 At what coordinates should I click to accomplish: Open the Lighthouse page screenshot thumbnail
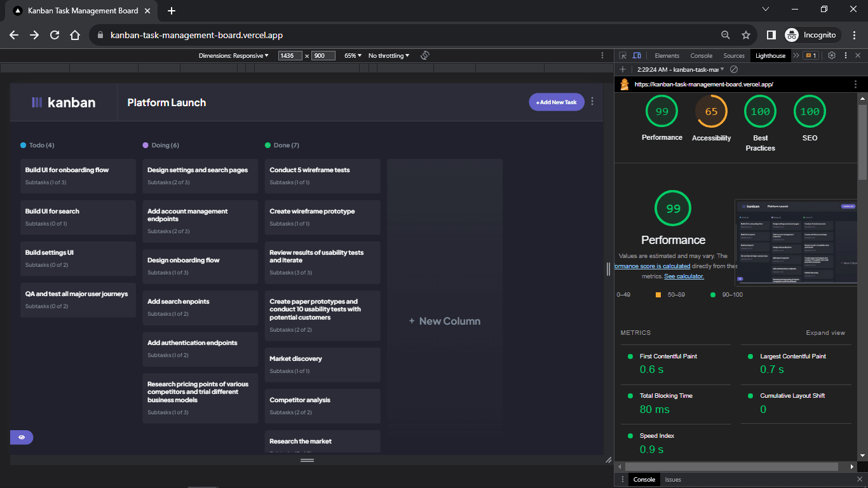pyautogui.click(x=796, y=242)
